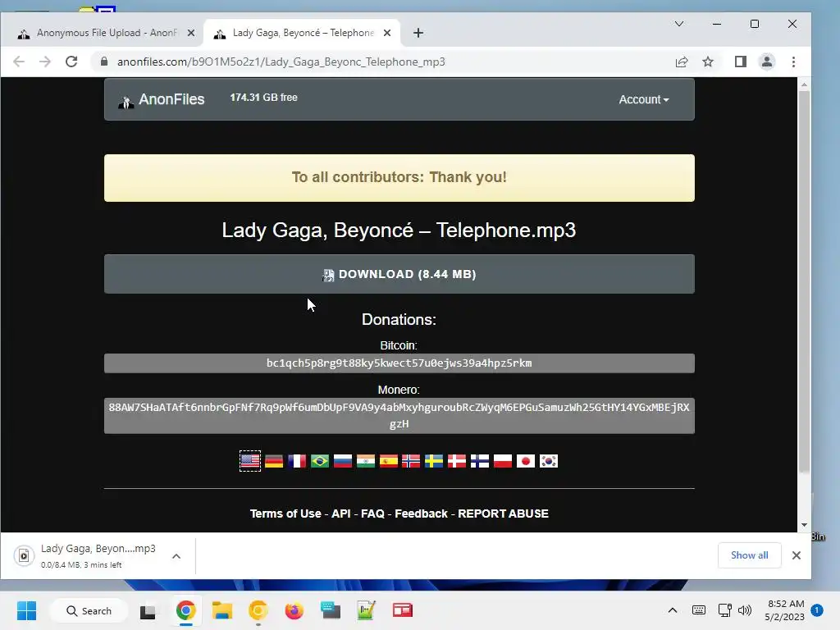Open the Chrome three-dot menu
The width and height of the screenshot is (840, 630).
pos(794,62)
